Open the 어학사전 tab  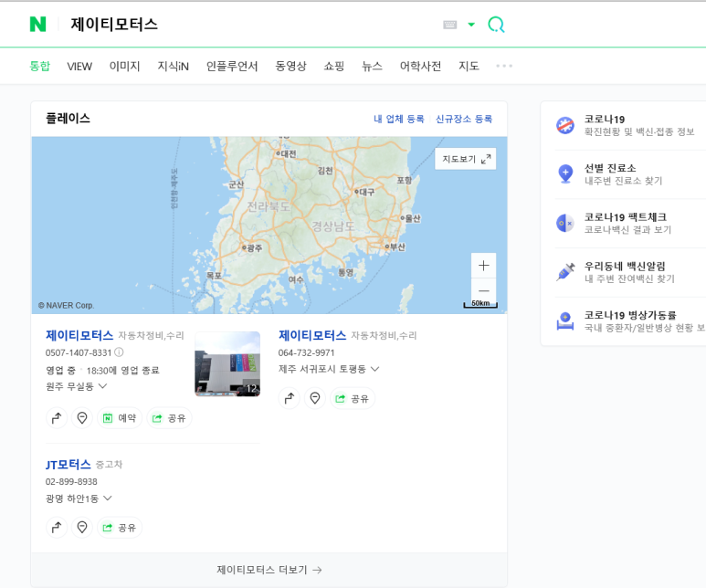(x=420, y=66)
